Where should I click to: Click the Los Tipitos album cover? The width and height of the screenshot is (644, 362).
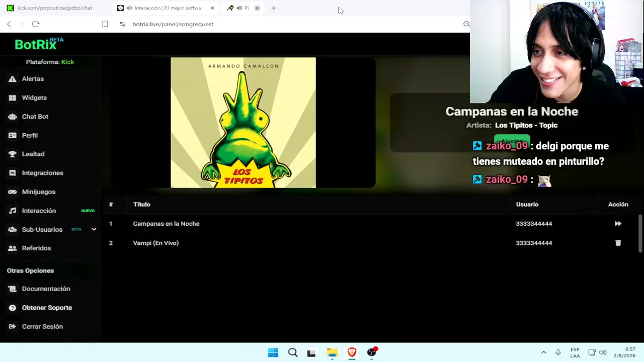click(243, 123)
